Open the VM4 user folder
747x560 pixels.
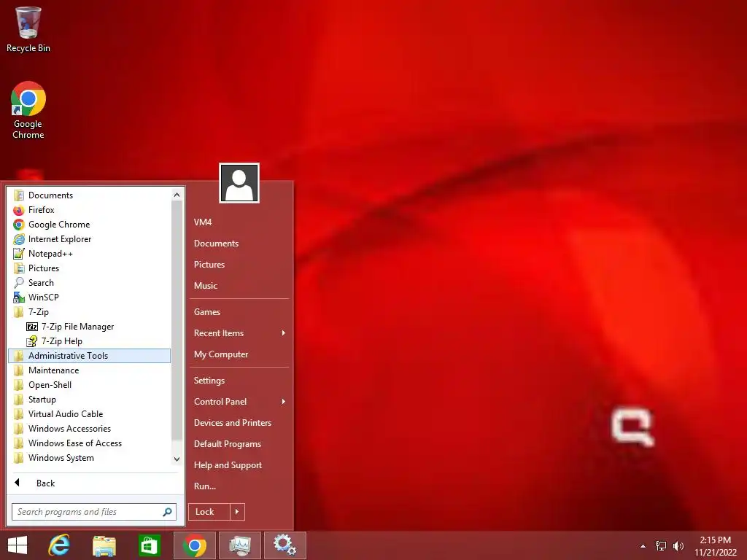click(x=239, y=222)
